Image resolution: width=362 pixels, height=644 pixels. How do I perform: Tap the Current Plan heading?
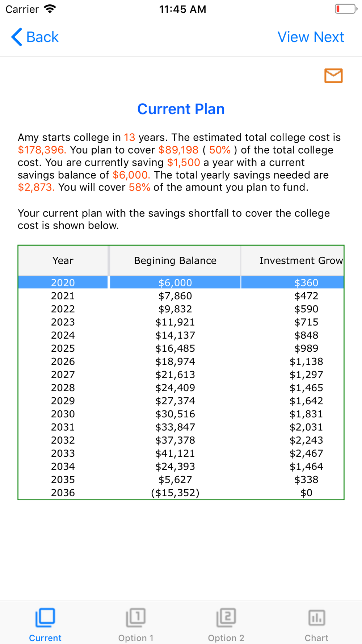tap(181, 109)
